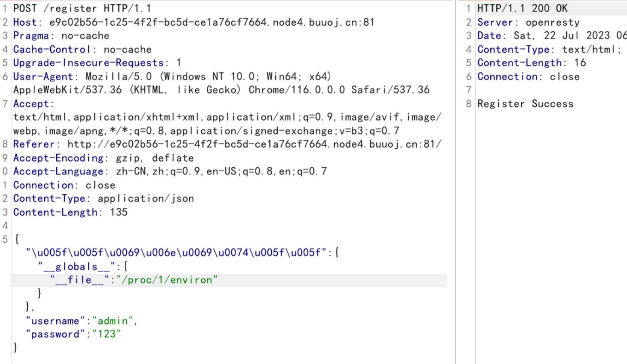
Task: Click the 'Sat, 22 Jul 2023' date value
Action: [562, 36]
